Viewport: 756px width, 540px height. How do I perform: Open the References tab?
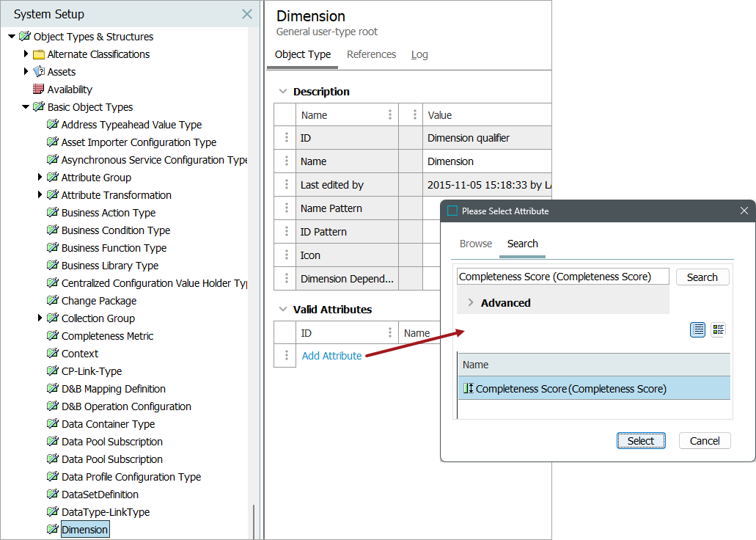point(371,54)
